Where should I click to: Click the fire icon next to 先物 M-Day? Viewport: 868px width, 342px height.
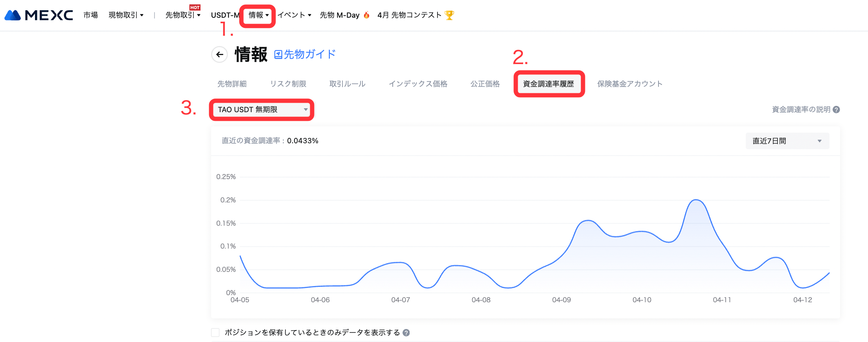click(x=366, y=15)
